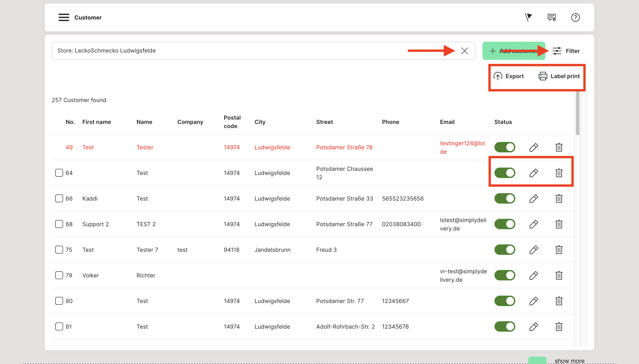
Task: Open the Filter options panel
Action: 566,51
